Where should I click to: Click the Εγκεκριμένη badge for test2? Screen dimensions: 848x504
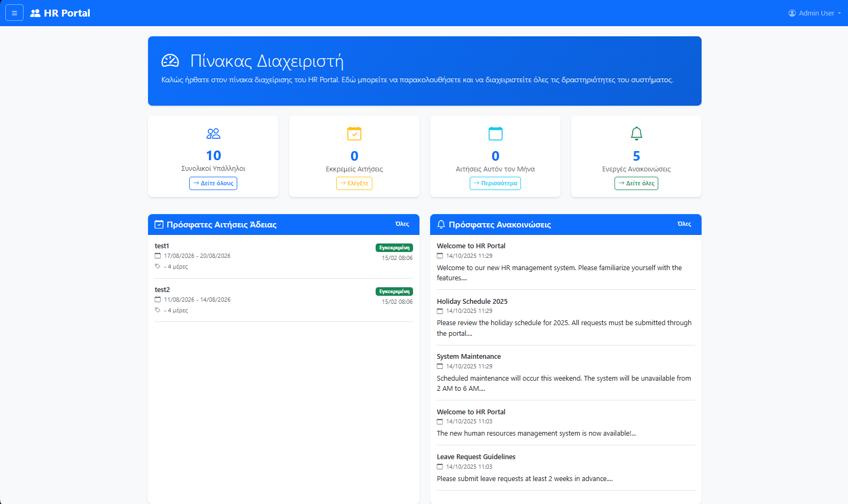click(394, 292)
